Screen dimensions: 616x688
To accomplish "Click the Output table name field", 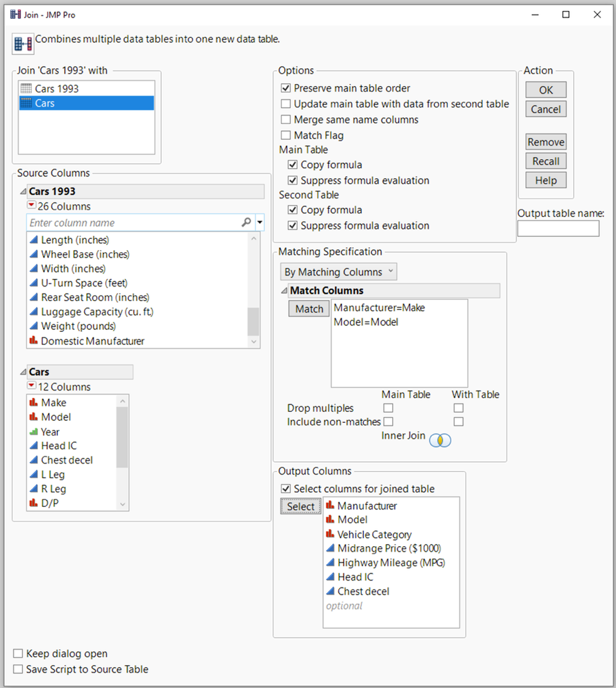I will [x=558, y=229].
